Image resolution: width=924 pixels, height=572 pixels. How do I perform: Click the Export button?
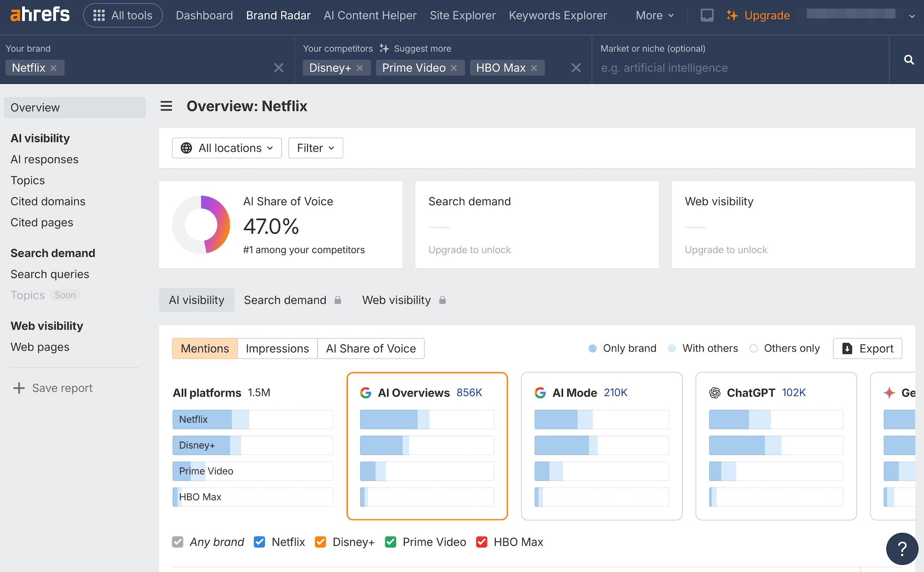tap(868, 349)
